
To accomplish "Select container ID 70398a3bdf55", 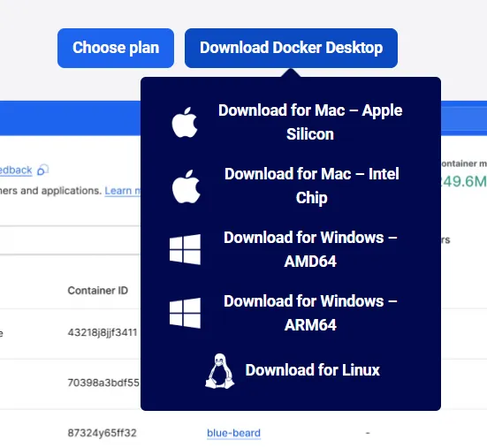I will (103, 383).
